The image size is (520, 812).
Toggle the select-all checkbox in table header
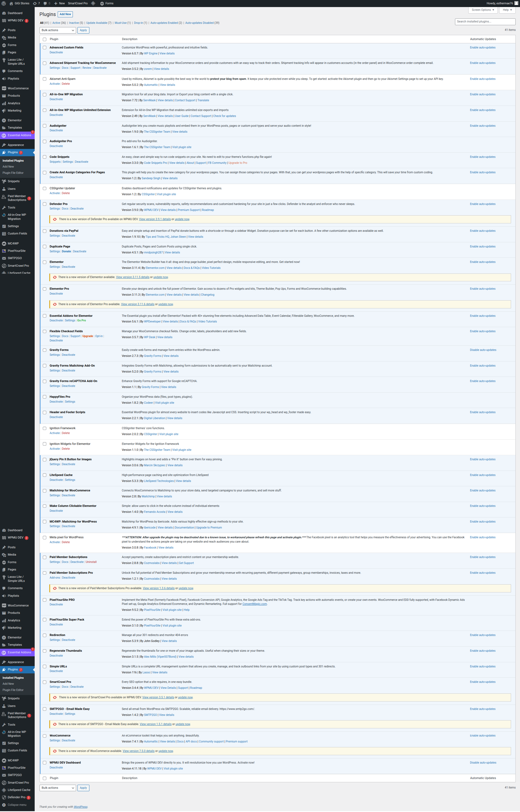(45, 40)
